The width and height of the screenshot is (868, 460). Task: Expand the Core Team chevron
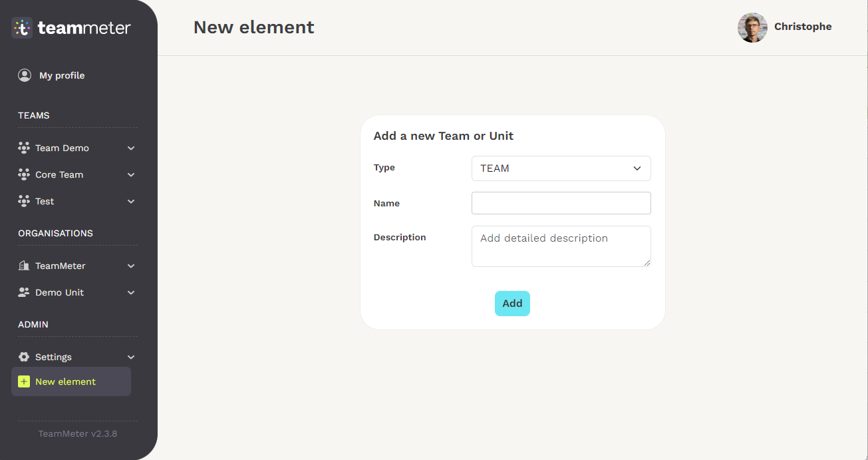click(x=131, y=174)
